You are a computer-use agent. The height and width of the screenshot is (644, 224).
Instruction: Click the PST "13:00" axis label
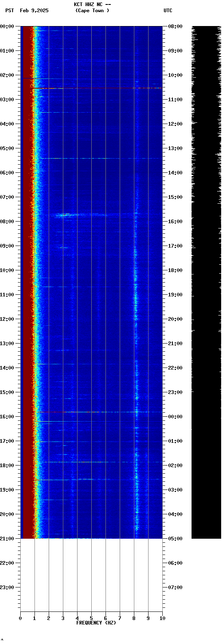[x=7, y=344]
